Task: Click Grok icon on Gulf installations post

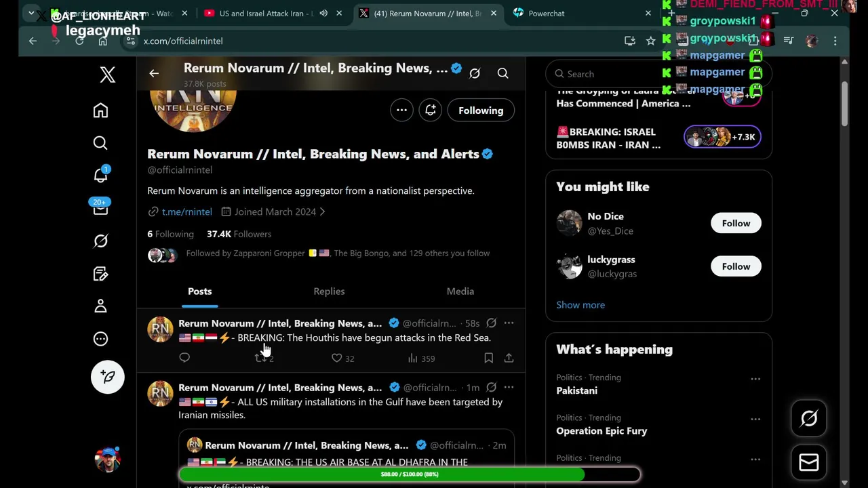Action: coord(491,387)
